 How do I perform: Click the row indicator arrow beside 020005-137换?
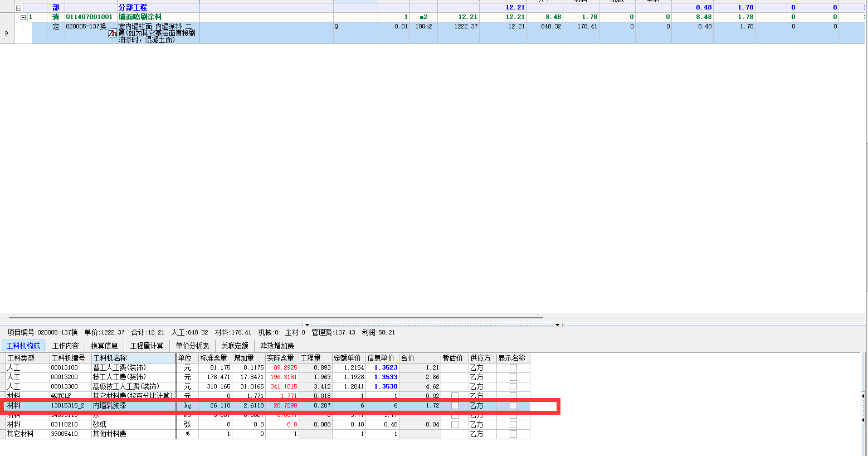[x=7, y=33]
